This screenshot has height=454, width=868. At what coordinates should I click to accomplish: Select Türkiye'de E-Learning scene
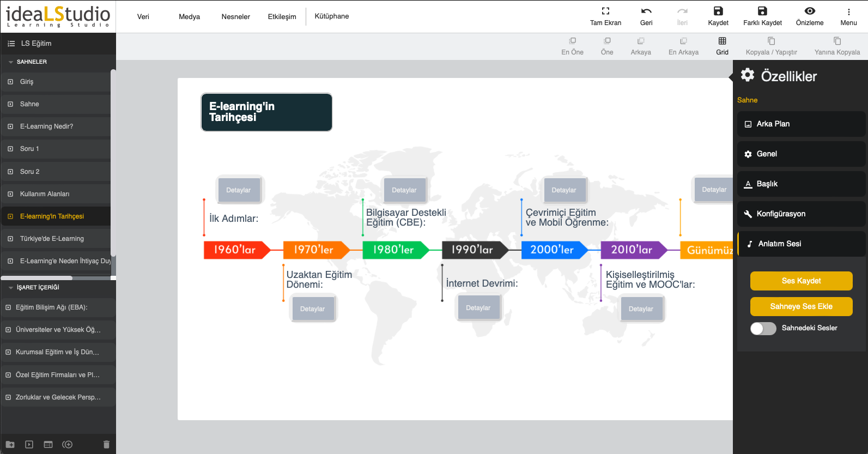[52, 239]
